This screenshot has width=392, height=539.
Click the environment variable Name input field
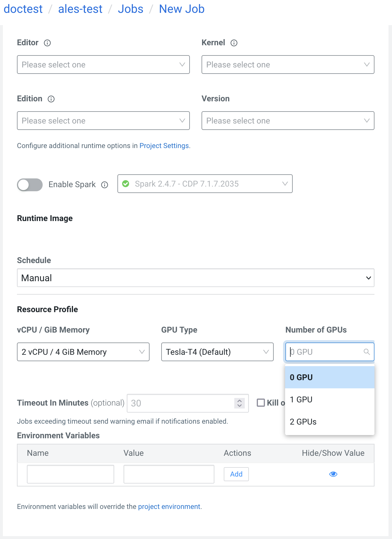click(x=70, y=474)
